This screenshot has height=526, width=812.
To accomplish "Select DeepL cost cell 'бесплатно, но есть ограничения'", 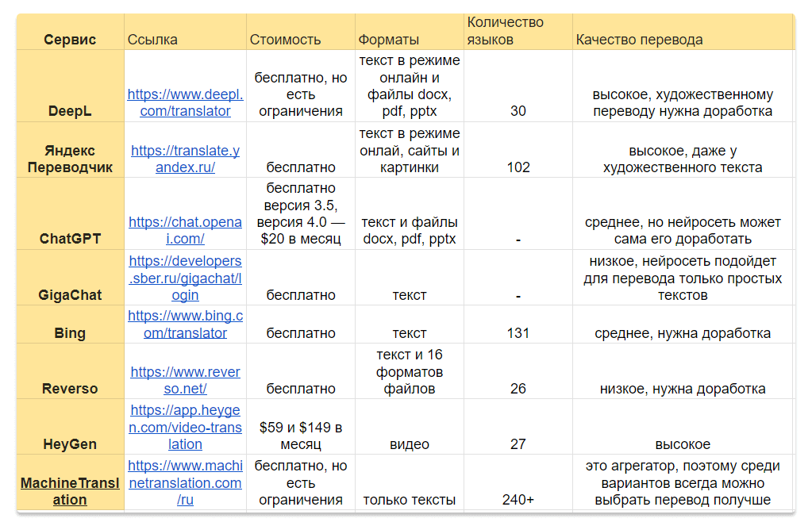I will click(x=301, y=86).
